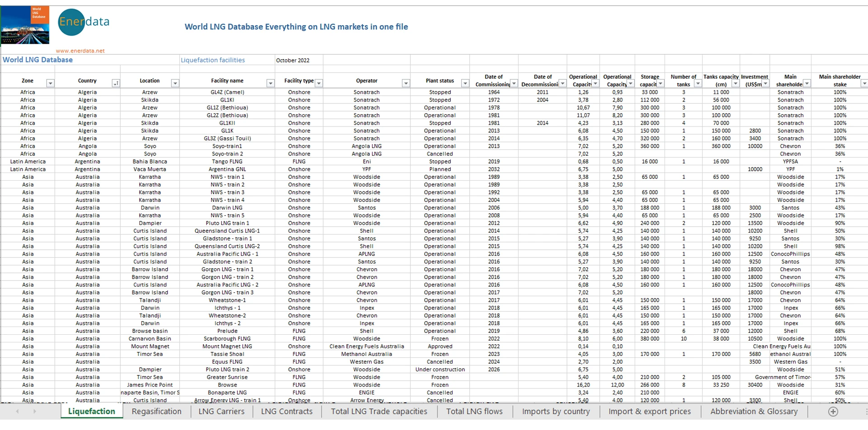
Task: Select the Tassie Shoal facility cell
Action: (227, 354)
